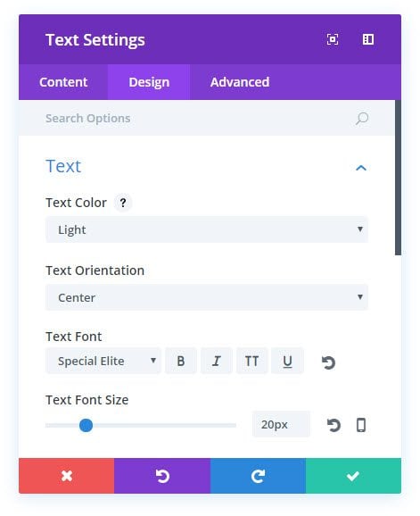The height and width of the screenshot is (516, 420).
Task: Collapse the Text section chevron
Action: coord(361,168)
